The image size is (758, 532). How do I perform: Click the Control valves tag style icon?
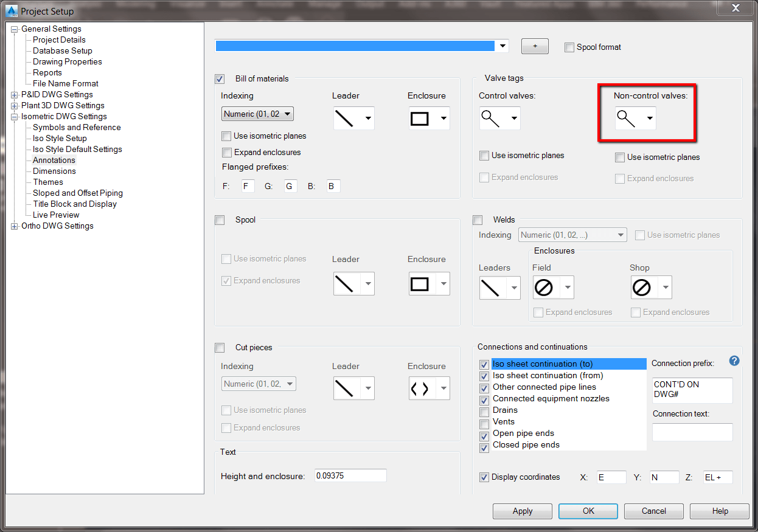(491, 118)
